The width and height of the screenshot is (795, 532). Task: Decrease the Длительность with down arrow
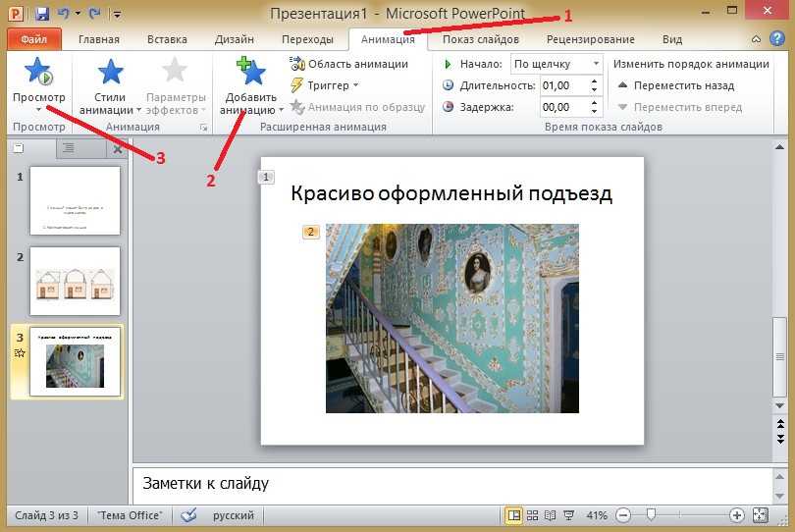594,89
